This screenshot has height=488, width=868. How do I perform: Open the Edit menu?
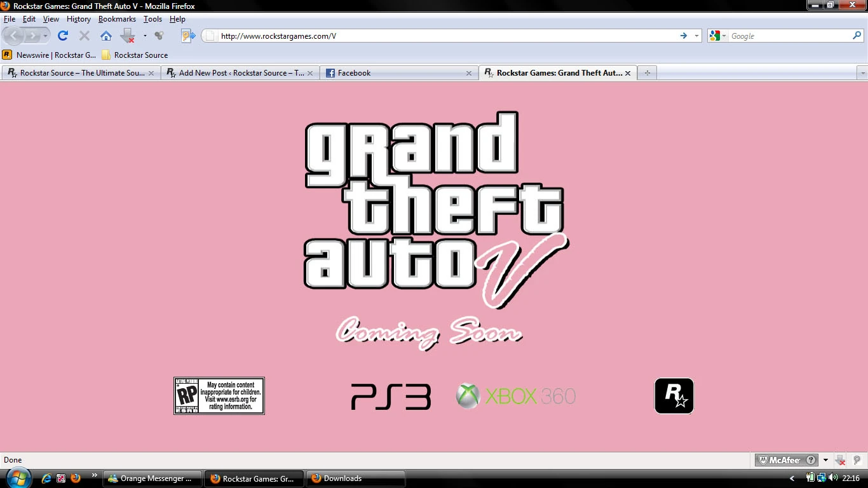(x=29, y=19)
